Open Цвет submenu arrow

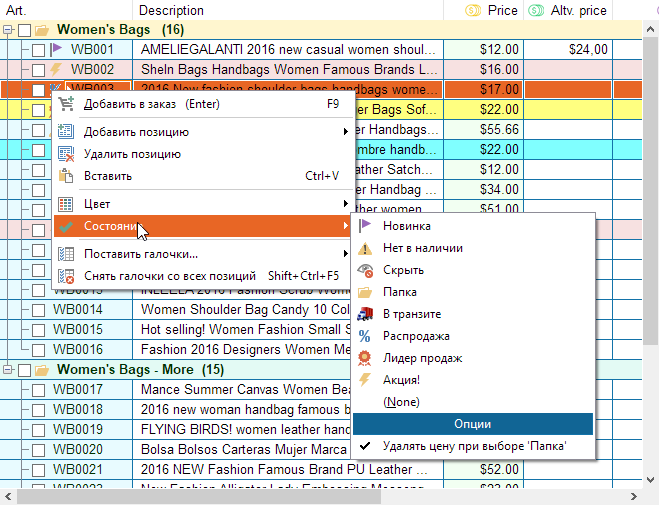(345, 204)
